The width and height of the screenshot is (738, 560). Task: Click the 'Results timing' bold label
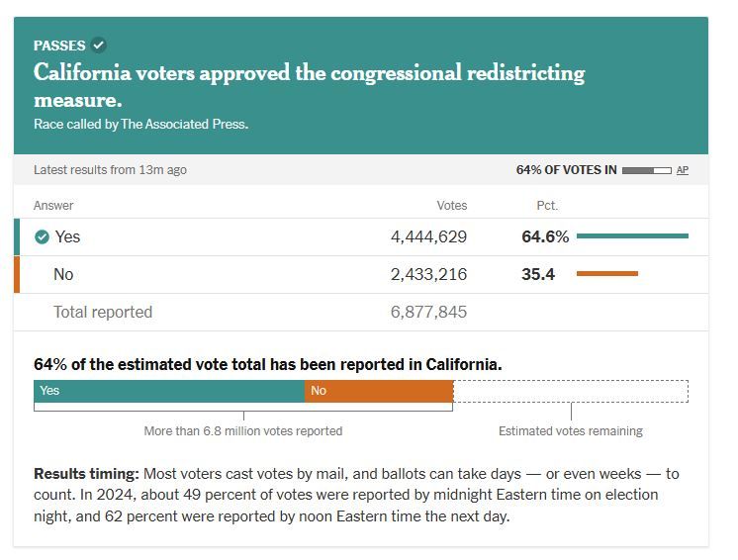tap(84, 474)
